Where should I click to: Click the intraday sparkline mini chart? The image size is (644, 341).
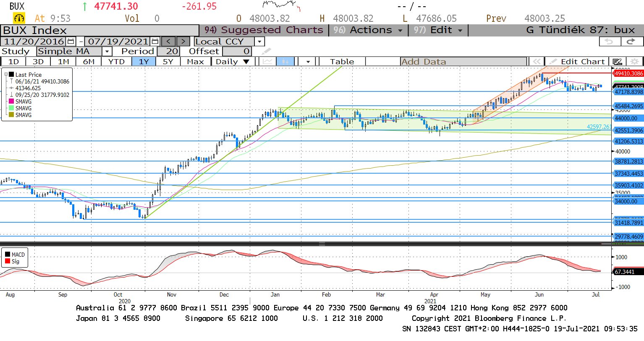[x=282, y=5]
